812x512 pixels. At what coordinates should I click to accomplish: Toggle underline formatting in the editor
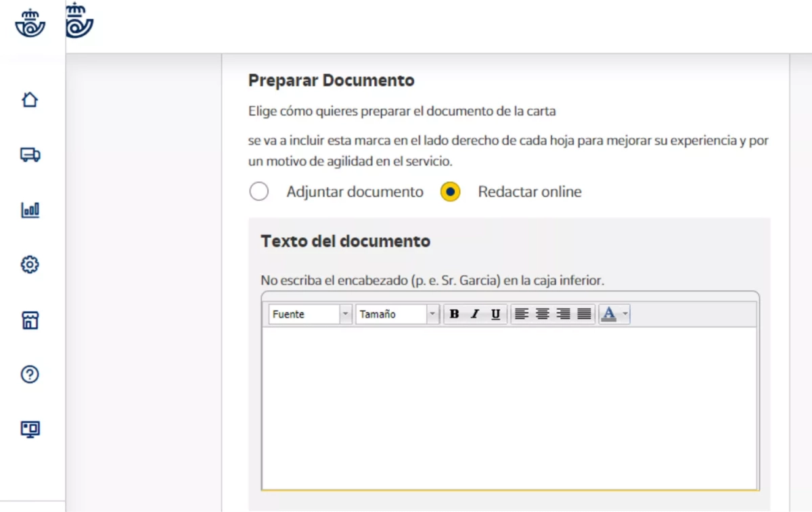point(495,315)
